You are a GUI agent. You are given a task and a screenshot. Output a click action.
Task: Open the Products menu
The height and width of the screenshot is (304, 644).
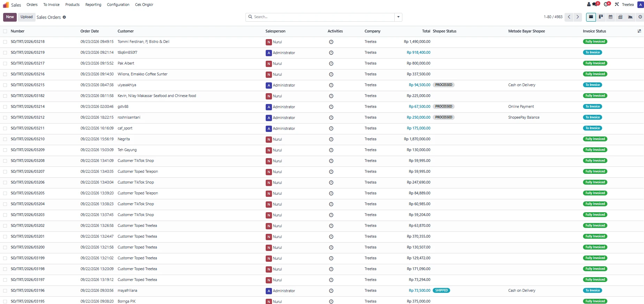[72, 5]
